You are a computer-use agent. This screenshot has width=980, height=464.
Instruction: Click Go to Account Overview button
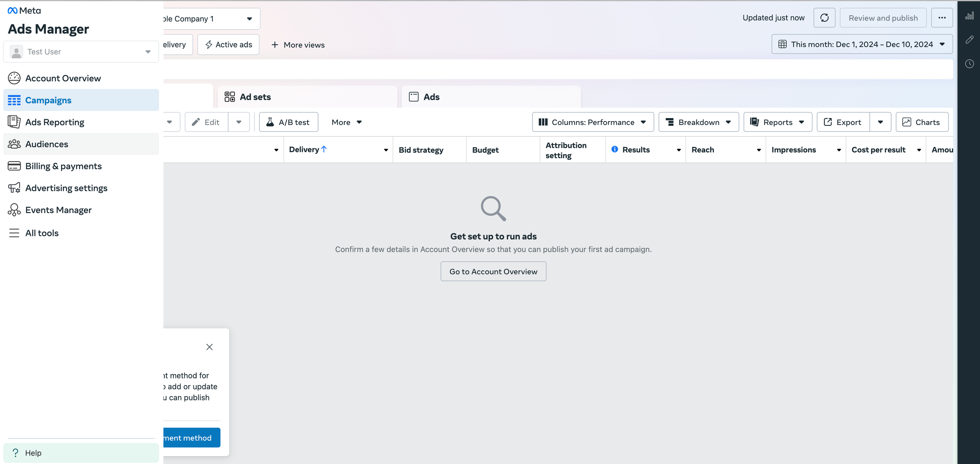pos(493,271)
